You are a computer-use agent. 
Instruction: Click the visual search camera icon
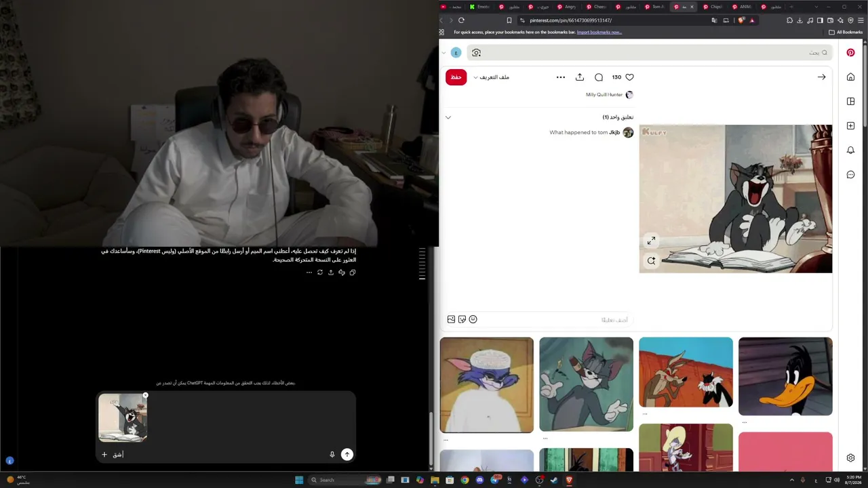pos(476,52)
